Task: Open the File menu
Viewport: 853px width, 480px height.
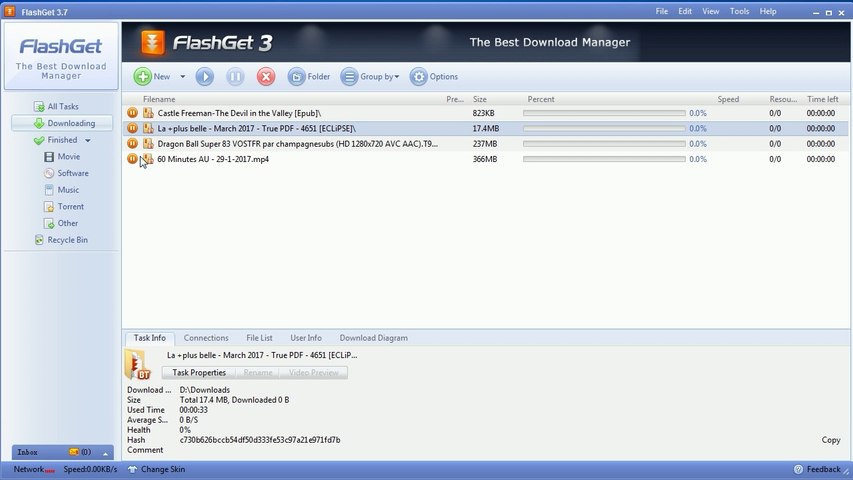Action: pyautogui.click(x=662, y=11)
